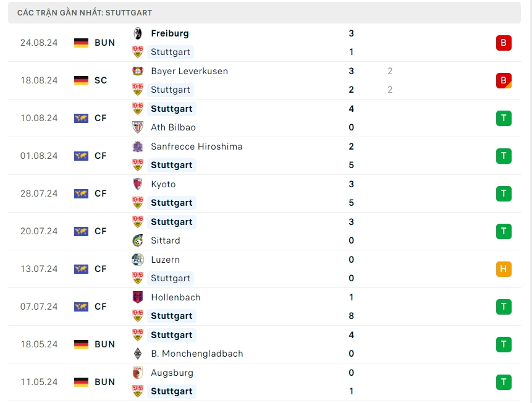This screenshot has width=532, height=403.
Task: Click the Hollenbach team crest
Action: 138,297
